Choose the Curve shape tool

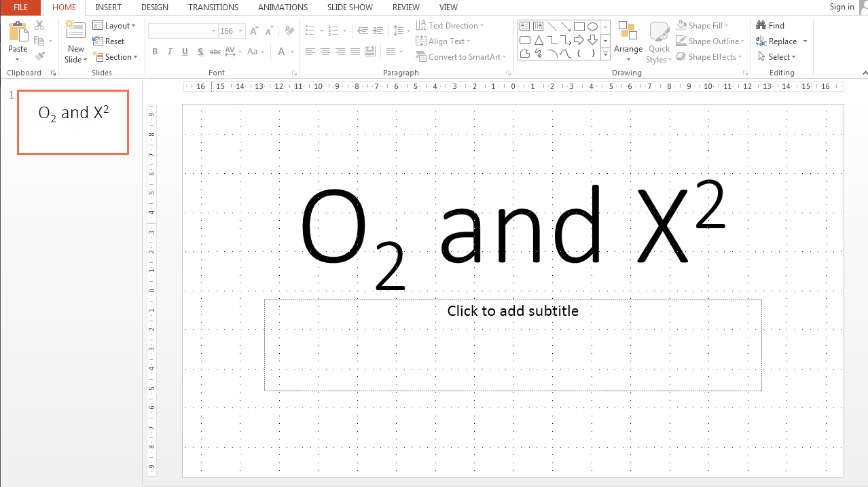pyautogui.click(x=566, y=54)
